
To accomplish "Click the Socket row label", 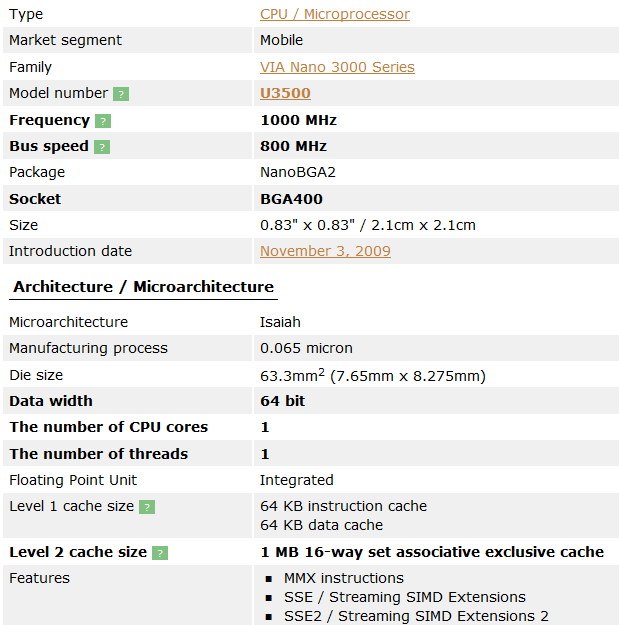I will 35,199.
